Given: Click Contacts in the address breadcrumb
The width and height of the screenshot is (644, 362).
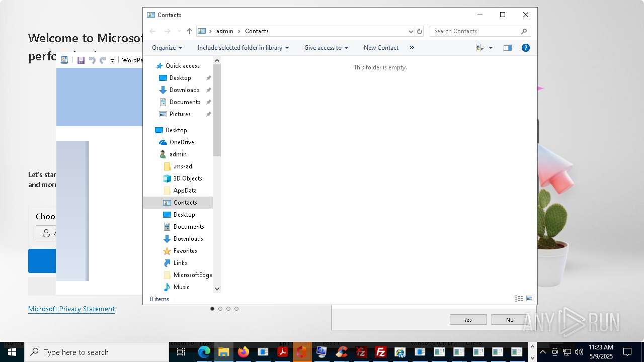Looking at the screenshot, I should coord(257,31).
